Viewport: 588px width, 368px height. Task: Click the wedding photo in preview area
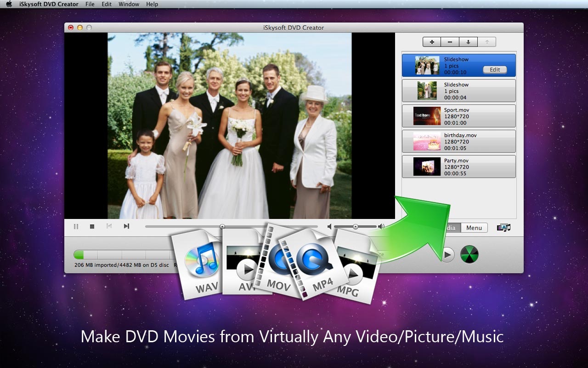[230, 126]
